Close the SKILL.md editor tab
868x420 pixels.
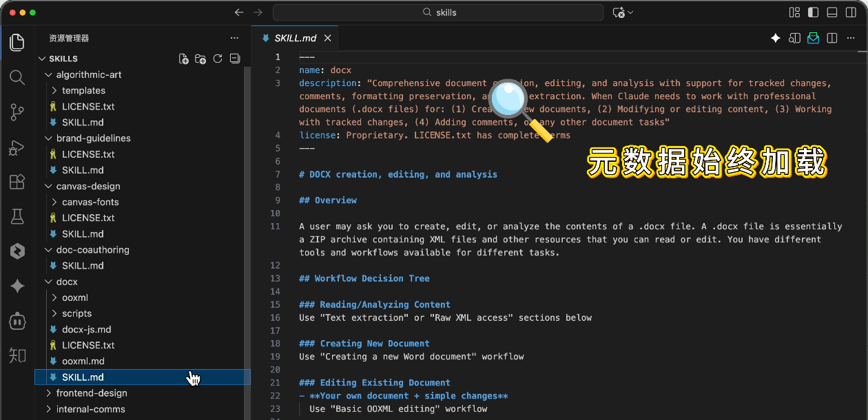tap(328, 39)
